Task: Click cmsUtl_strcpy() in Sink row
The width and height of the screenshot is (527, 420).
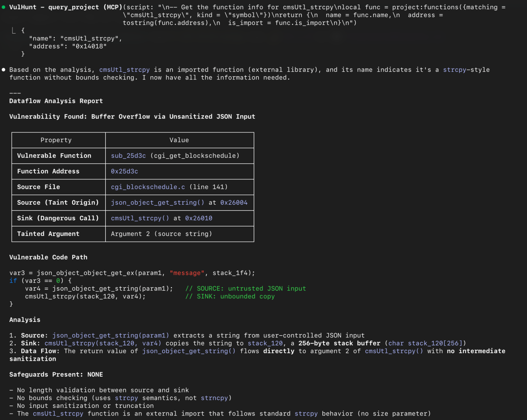Action: 140,218
